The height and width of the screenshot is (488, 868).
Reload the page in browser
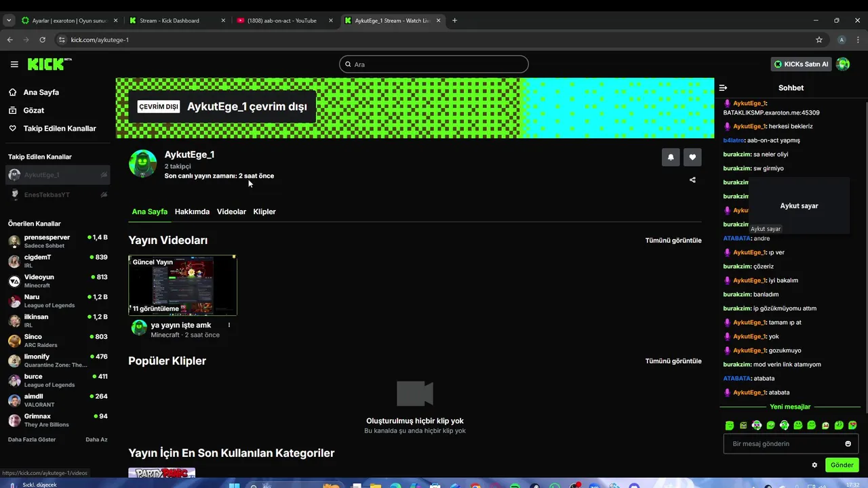click(x=42, y=40)
